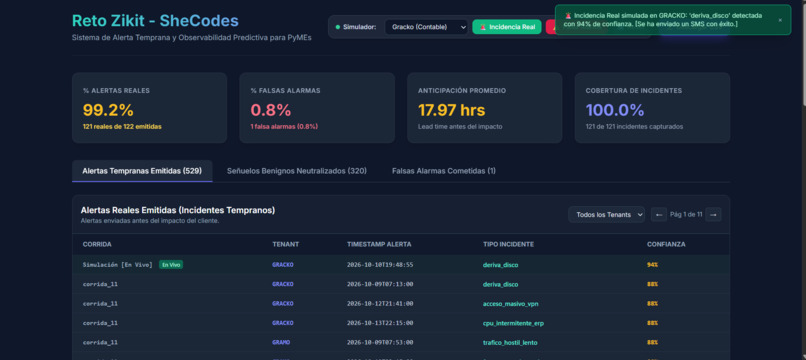Click Alertas Reales Emitidas (Incidentes Tempranos) heading

tap(177, 210)
